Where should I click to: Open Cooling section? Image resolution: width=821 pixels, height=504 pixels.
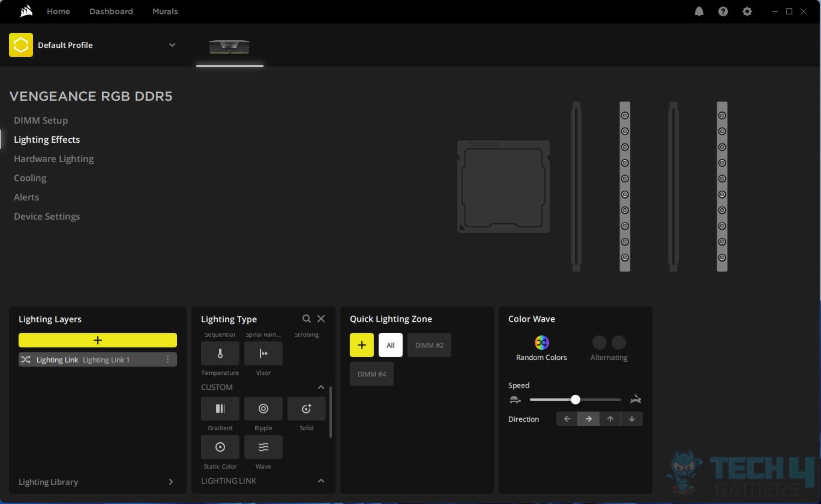pyautogui.click(x=30, y=178)
